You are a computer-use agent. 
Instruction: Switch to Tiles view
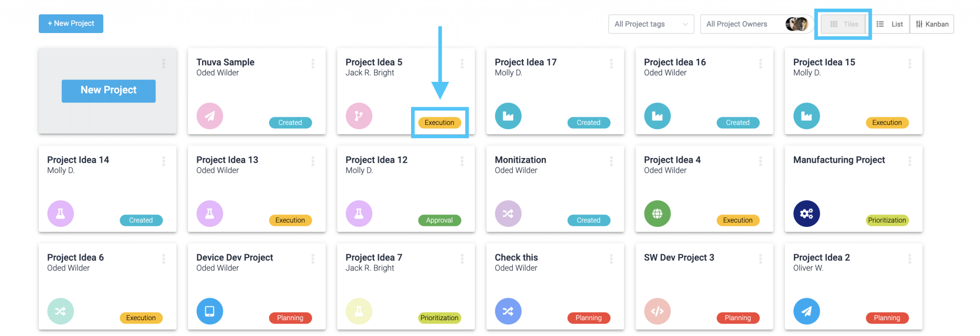843,24
